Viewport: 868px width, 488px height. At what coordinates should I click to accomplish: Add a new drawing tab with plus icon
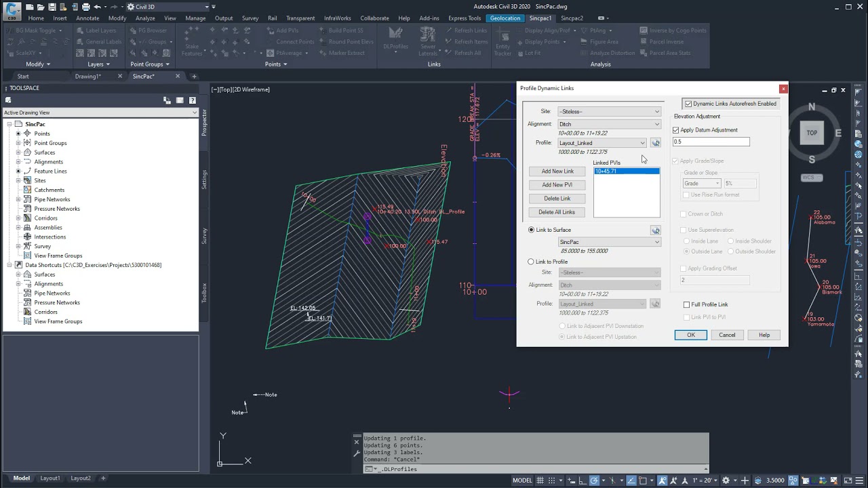[x=194, y=77]
